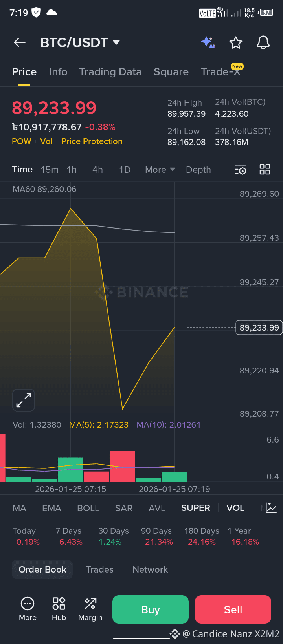Open price alert bell icon
The height and width of the screenshot is (644, 283).
pyautogui.click(x=263, y=42)
